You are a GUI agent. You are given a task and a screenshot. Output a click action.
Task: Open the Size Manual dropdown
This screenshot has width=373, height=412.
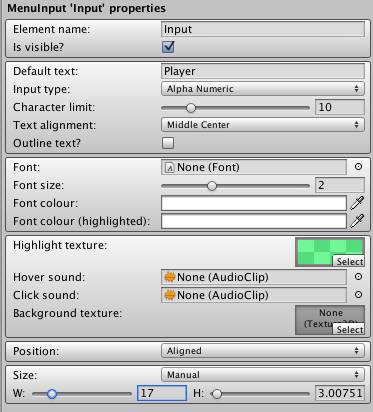click(263, 375)
